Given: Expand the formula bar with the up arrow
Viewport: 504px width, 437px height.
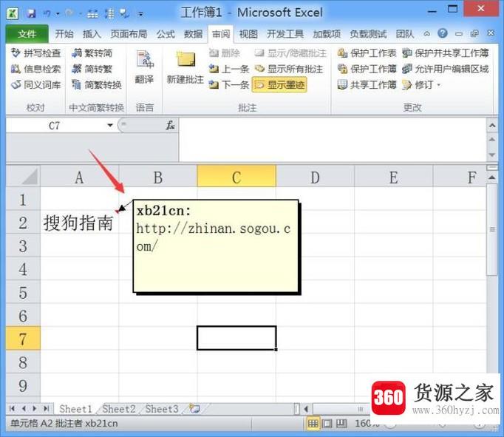Looking at the screenshot, I should click(492, 126).
